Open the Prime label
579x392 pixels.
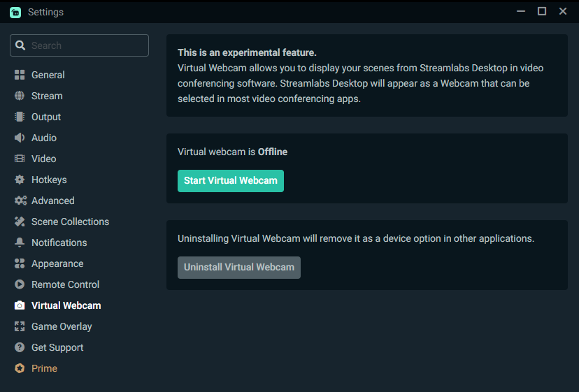tap(44, 368)
